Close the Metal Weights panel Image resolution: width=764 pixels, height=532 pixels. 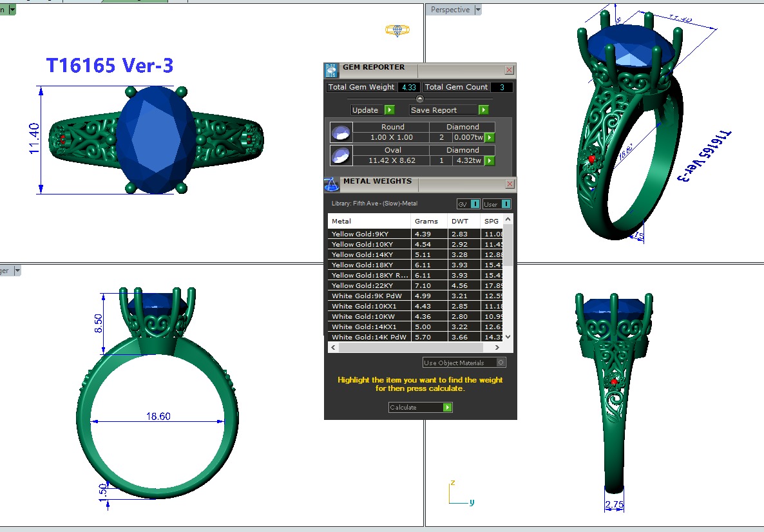point(510,184)
